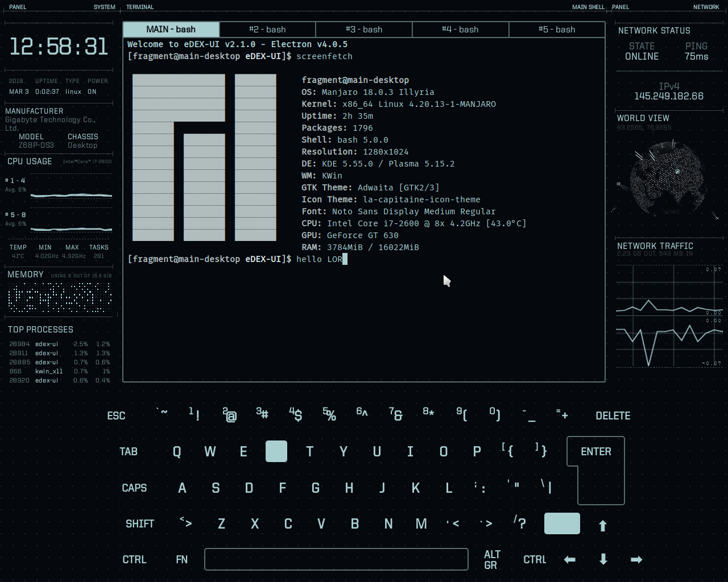Select the kwin_x11 process row
This screenshot has height=582, width=728.
click(60, 371)
